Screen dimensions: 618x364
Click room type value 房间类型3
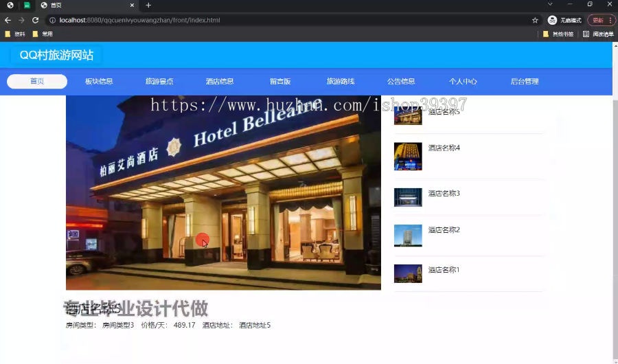pyautogui.click(x=118, y=326)
